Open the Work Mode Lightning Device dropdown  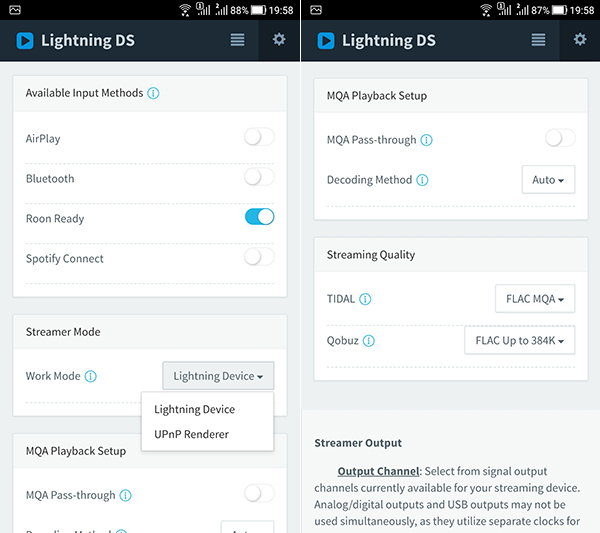pyautogui.click(x=218, y=376)
